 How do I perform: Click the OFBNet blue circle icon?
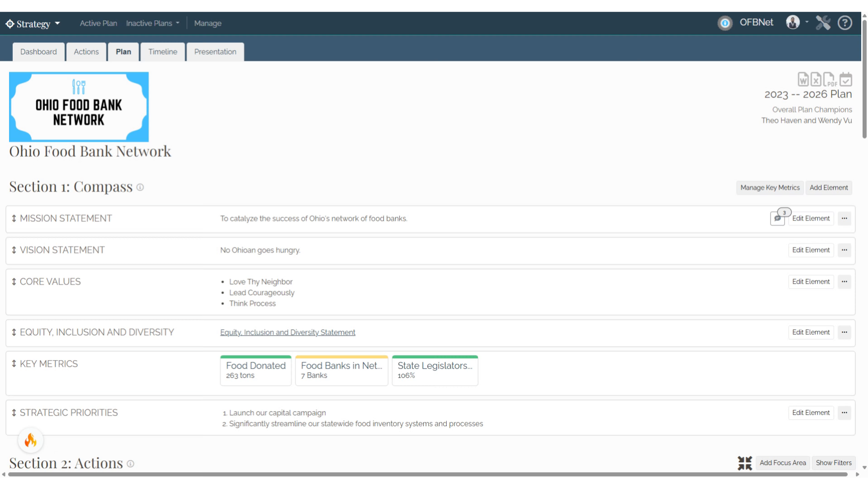pos(725,23)
